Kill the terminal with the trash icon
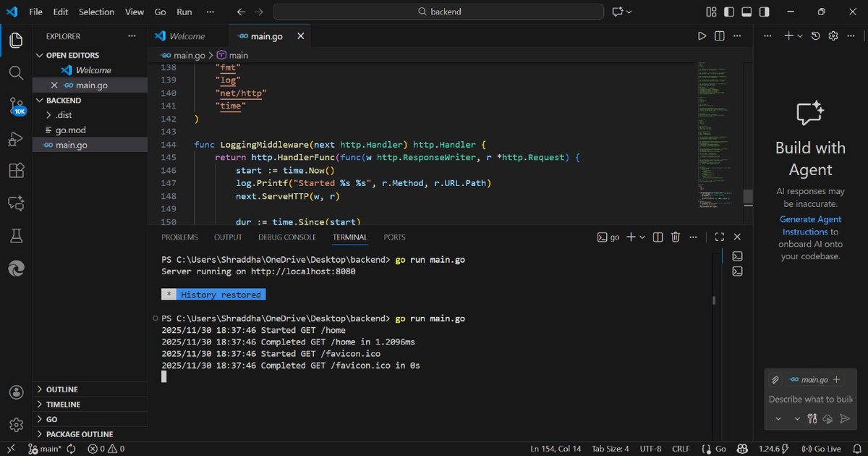The width and height of the screenshot is (868, 456). (675, 237)
